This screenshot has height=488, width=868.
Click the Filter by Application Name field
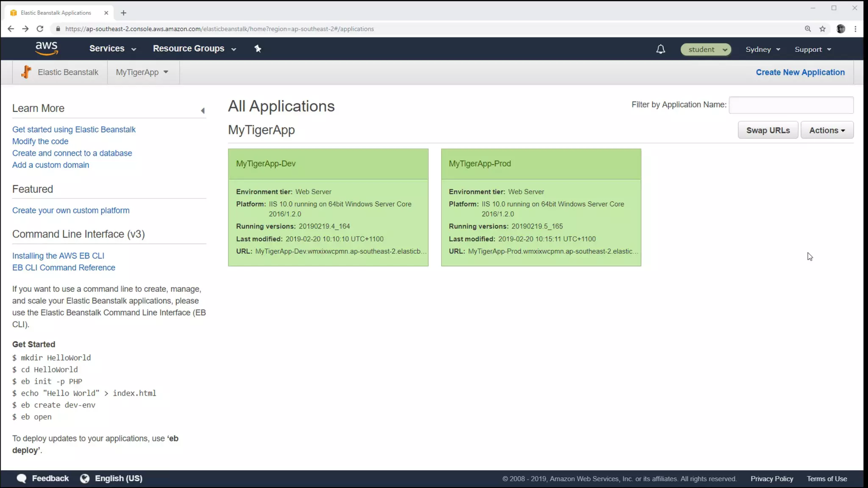pos(791,105)
